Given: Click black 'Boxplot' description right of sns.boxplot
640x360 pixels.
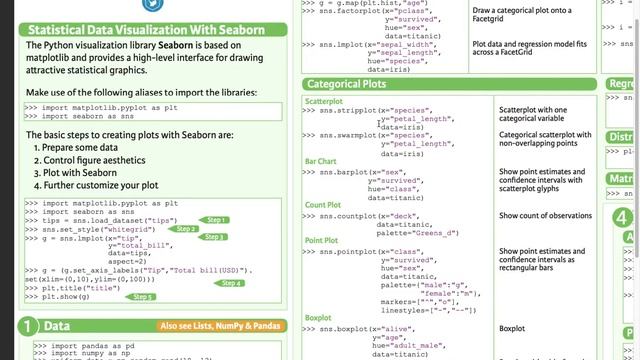Looking at the screenshot, I should point(512,329).
